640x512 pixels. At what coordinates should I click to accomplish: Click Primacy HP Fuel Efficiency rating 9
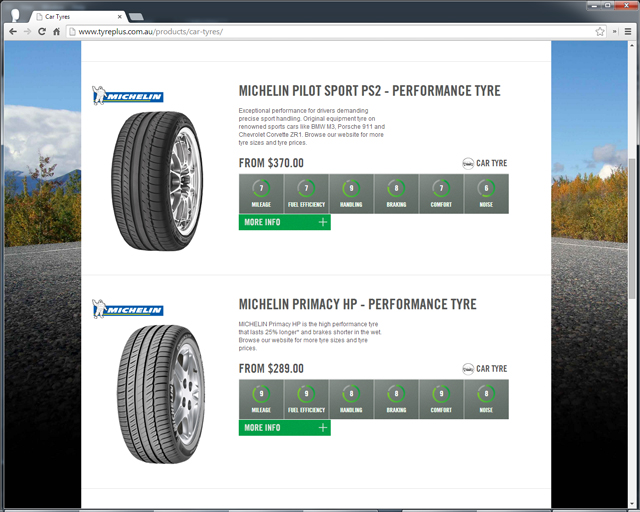tap(306, 399)
